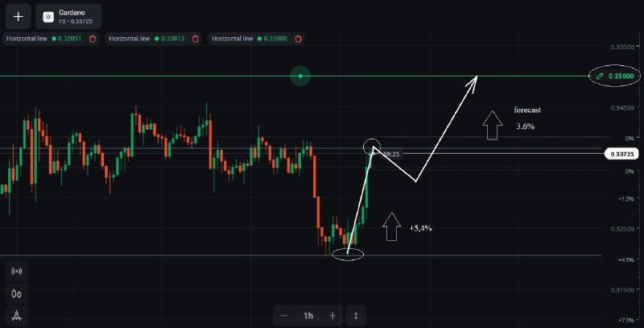The width and height of the screenshot is (644, 328).
Task: Delete the 0.33813 horizontal line
Action: tap(196, 39)
